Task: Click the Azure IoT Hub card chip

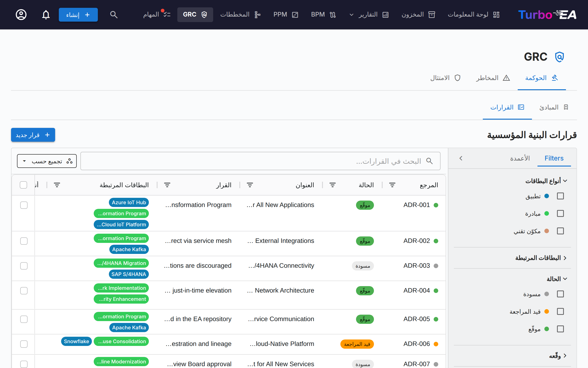Action: point(129,202)
